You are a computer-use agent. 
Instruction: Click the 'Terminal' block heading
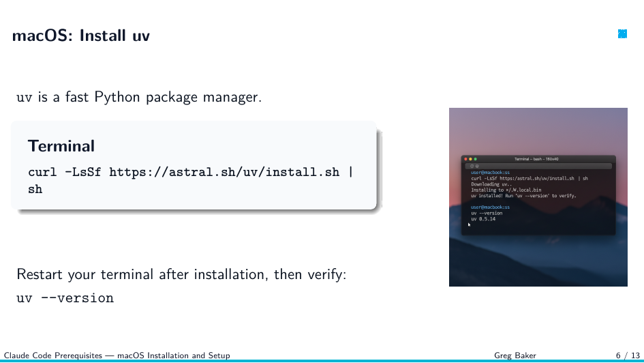coord(61,146)
